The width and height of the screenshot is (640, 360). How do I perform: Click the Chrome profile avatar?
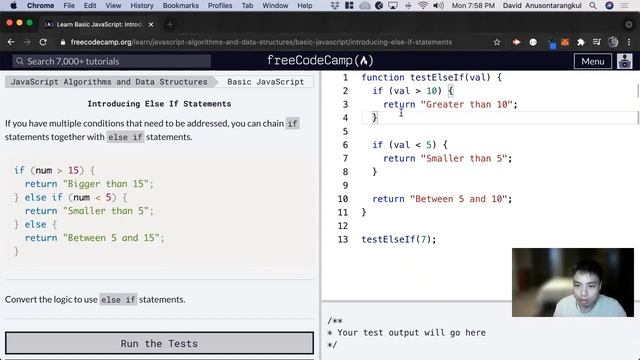point(613,42)
